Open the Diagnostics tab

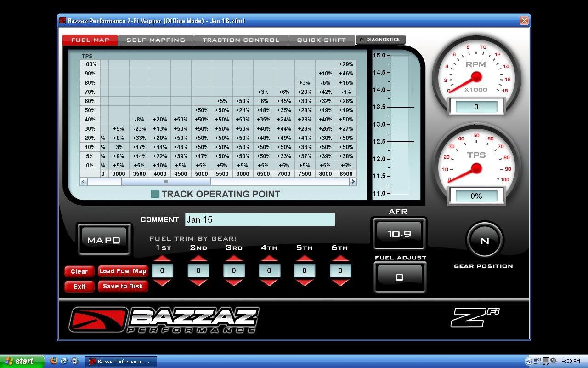pyautogui.click(x=380, y=40)
